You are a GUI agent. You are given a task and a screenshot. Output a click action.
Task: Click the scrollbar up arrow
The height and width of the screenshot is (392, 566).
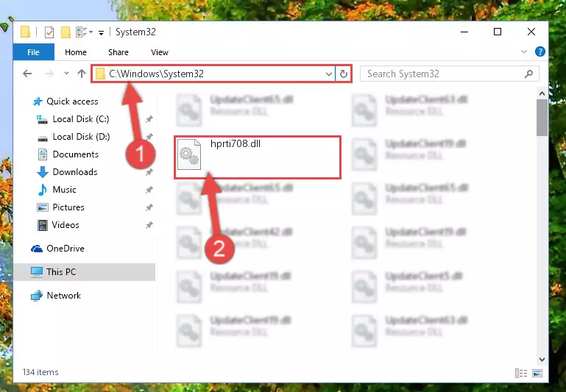542,94
